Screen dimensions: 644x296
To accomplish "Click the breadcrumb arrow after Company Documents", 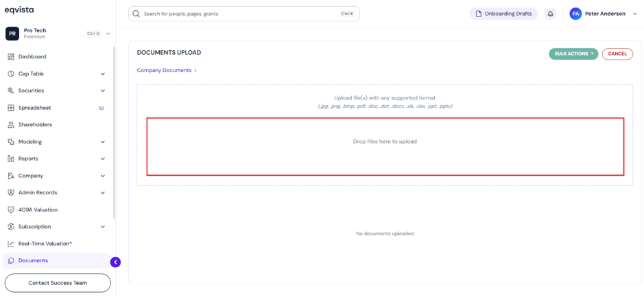I will point(195,71).
